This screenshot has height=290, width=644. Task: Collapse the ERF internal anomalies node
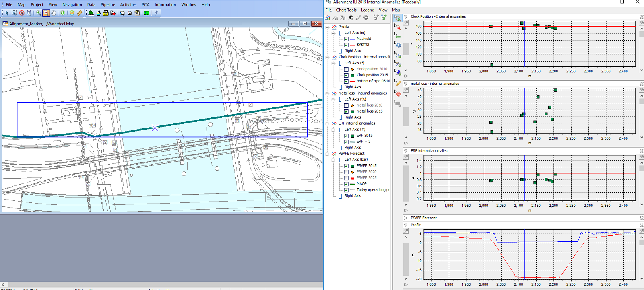click(x=327, y=123)
